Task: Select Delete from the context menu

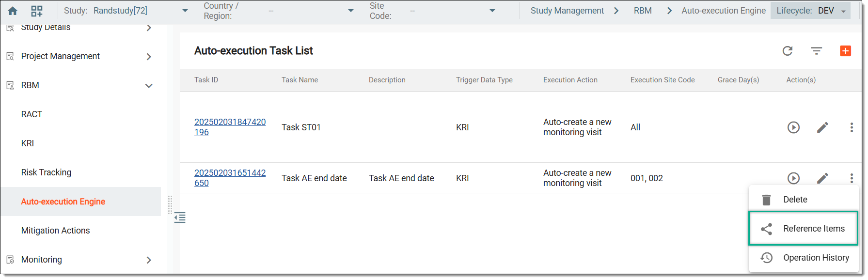Action: [804, 200]
